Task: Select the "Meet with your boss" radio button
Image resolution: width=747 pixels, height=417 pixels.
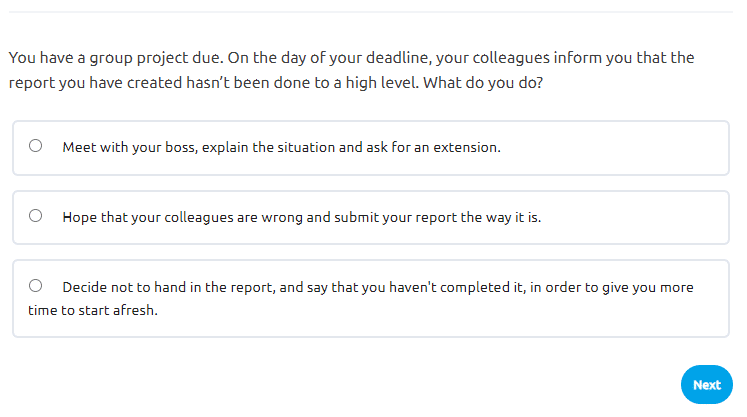Action: tap(36, 146)
